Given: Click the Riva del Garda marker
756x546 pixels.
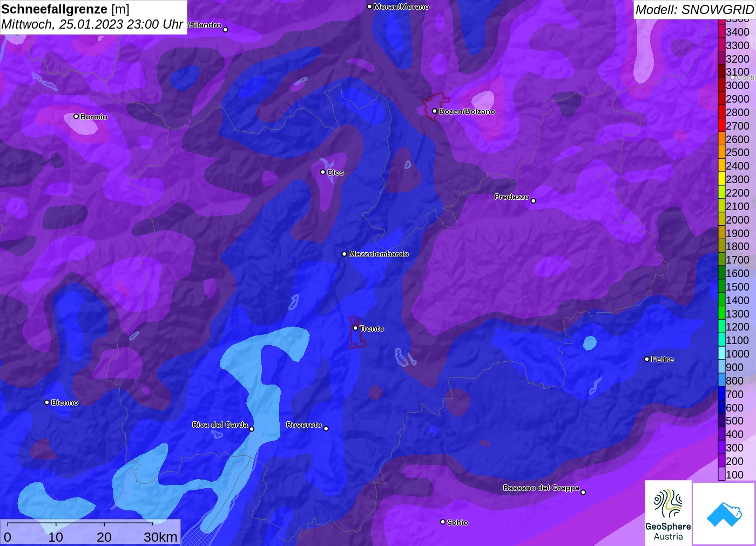Looking at the screenshot, I should [x=252, y=429].
